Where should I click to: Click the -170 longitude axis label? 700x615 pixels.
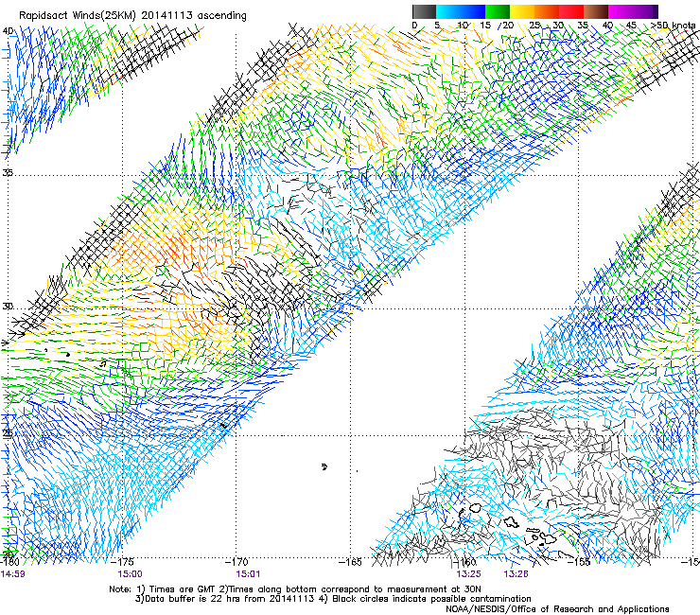tap(236, 562)
